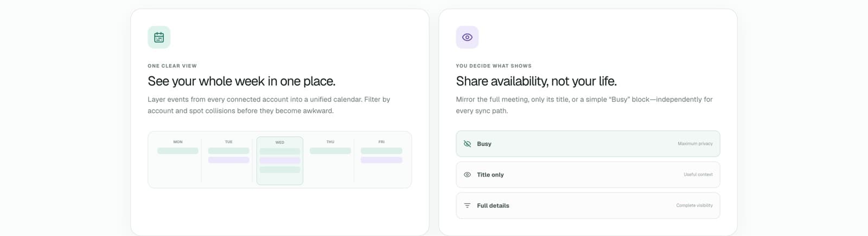868x236 pixels.
Task: Click the 'Complete visibility' label
Action: tap(694, 206)
